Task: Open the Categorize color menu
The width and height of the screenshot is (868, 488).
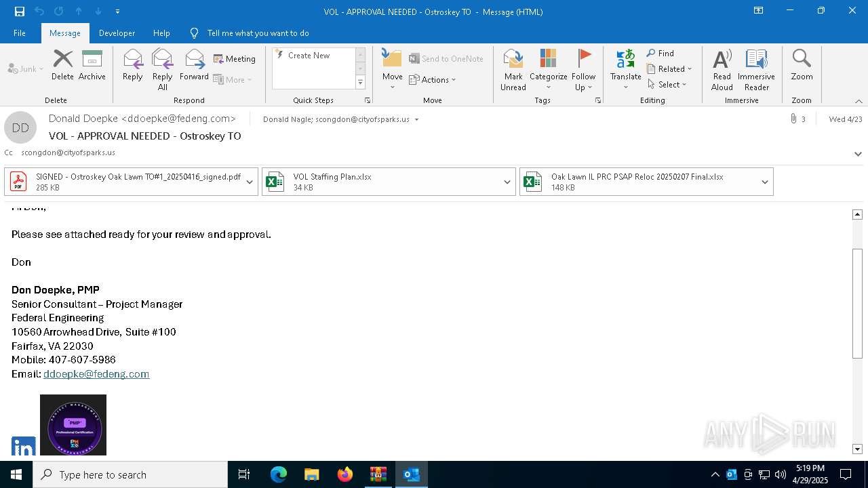Action: (548, 70)
